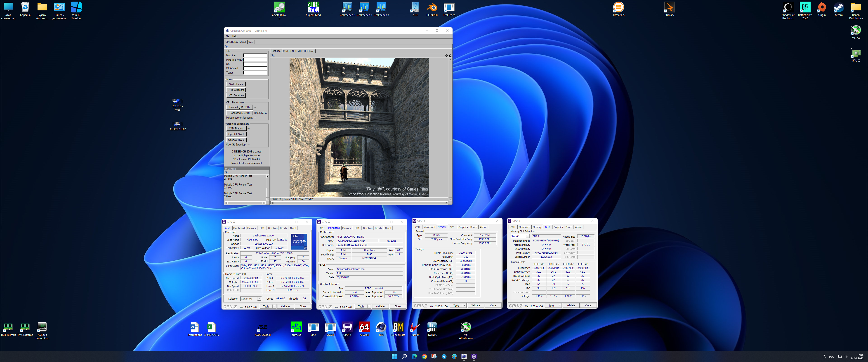Image resolution: width=868 pixels, height=362 pixels.
Task: Click the pin icon below the Console header
Action: 226,172
